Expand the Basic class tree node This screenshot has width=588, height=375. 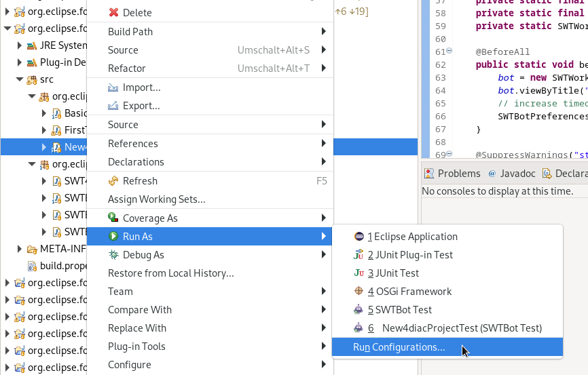[x=44, y=113]
